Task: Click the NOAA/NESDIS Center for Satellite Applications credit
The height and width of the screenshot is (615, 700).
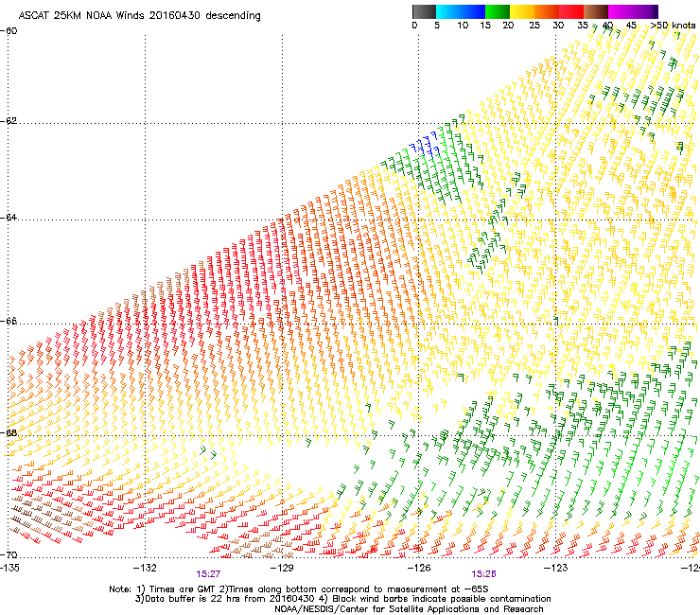Action: tap(409, 609)
